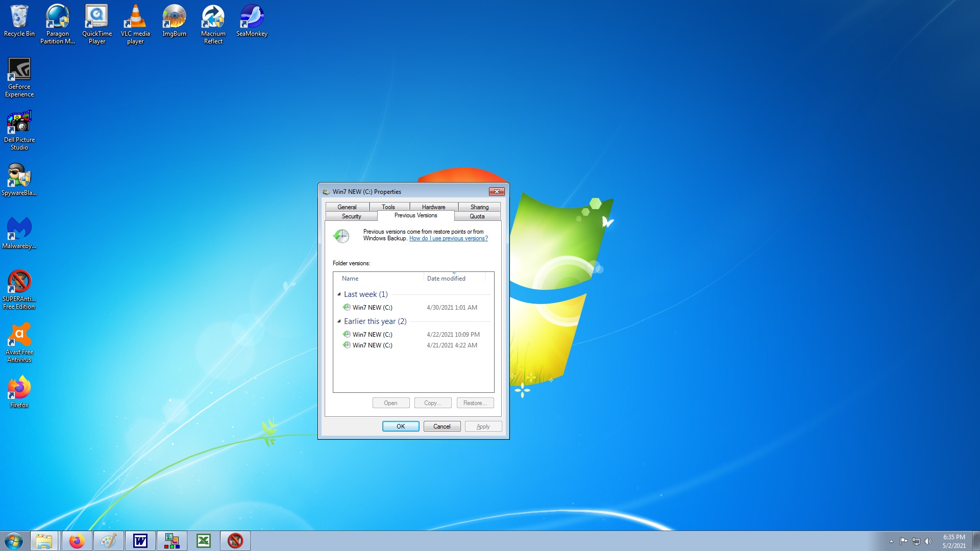Collapse the Last week group
This screenshot has height=551, width=980.
(339, 294)
